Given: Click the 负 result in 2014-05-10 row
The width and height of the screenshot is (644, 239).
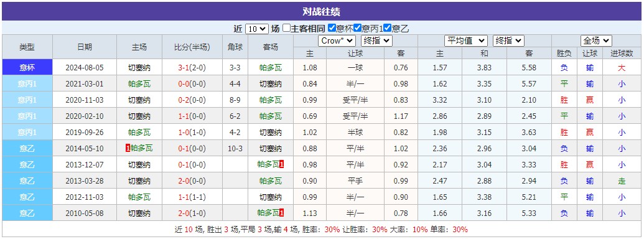Looking at the screenshot, I should pyautogui.click(x=564, y=148).
